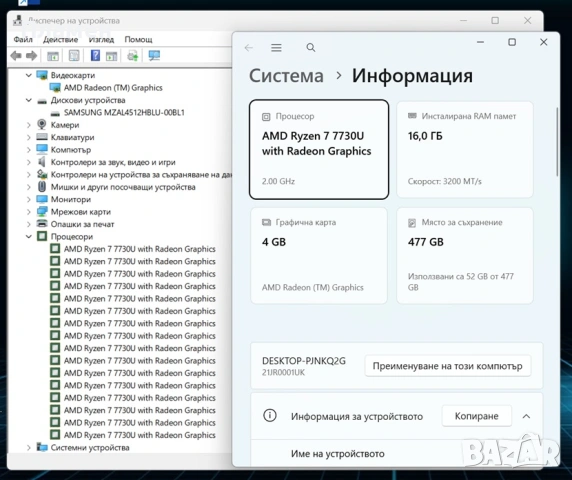Screen dimensions: 572x480
Task: Click the scan for hardware changes monitor icon
Action: [154, 55]
